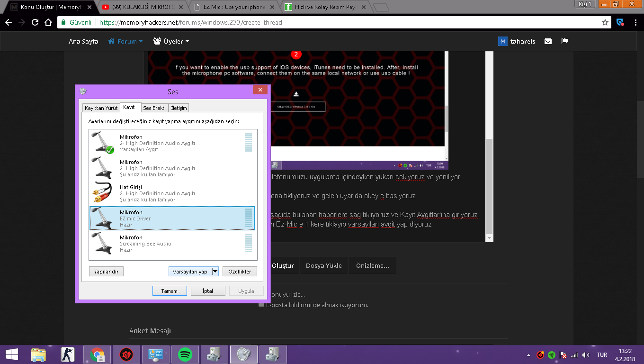The height and width of the screenshot is (364, 644).
Task: Open the extension icon next to the bookmark star
Action: coord(619,22)
